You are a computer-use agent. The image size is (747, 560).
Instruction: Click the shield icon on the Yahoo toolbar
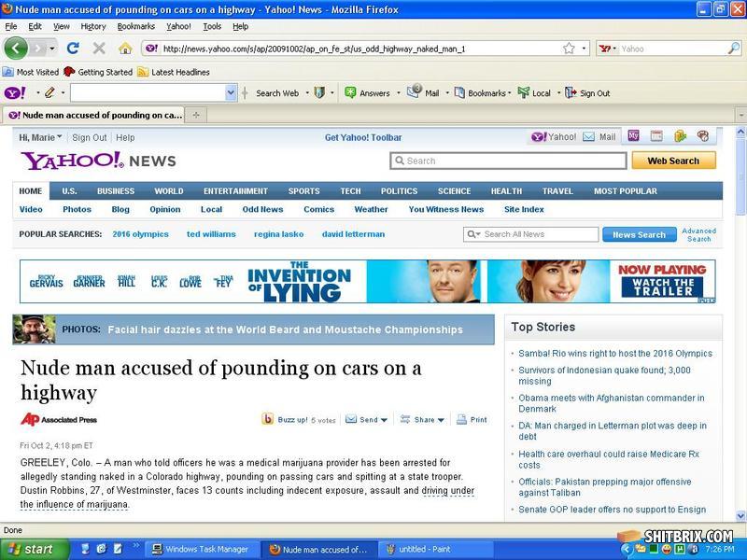[x=319, y=92]
